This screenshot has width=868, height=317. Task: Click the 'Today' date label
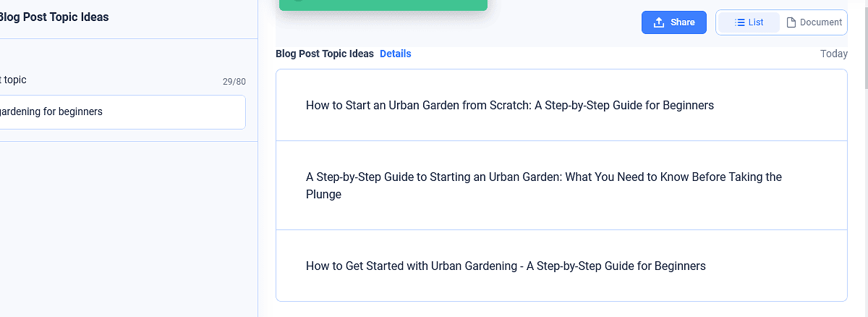833,54
